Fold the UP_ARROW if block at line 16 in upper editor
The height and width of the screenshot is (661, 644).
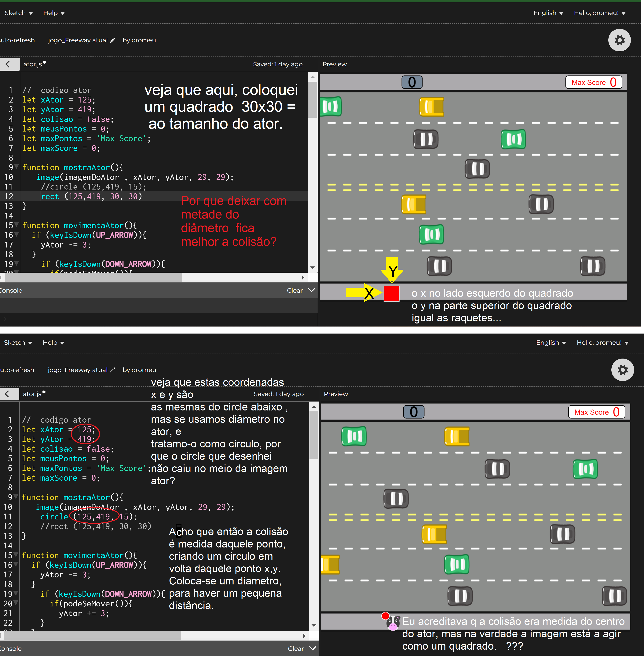tap(16, 235)
